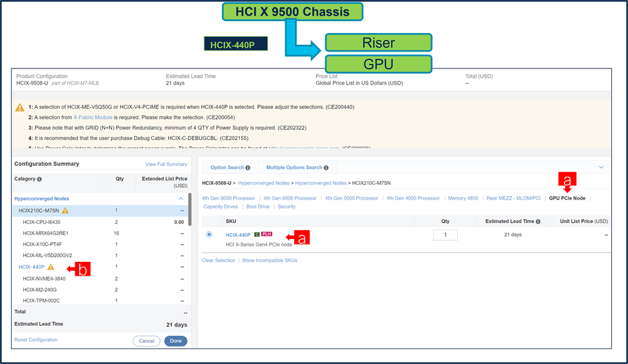Select HCIX-MRX64G2RE1 row in summary
The width and height of the screenshot is (628, 364).
pos(100,233)
